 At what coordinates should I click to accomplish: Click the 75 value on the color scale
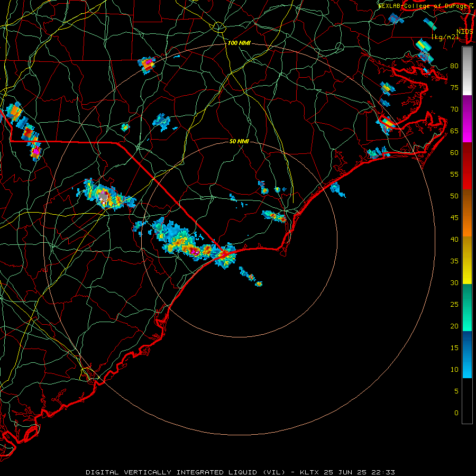point(454,87)
